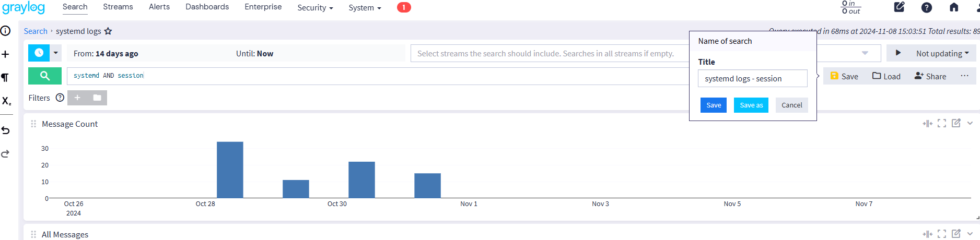Favorite the systemd logs search with star
Screen dimensions: 980x240
pos(108,31)
